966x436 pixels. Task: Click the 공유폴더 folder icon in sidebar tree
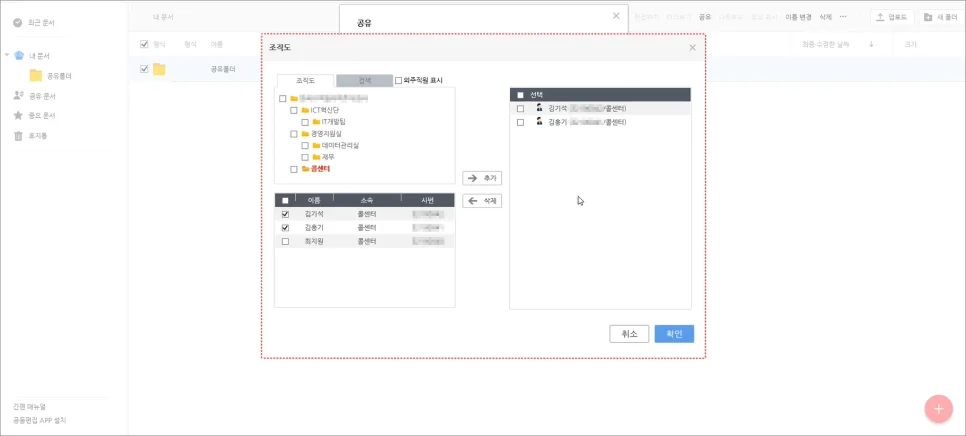tap(36, 76)
